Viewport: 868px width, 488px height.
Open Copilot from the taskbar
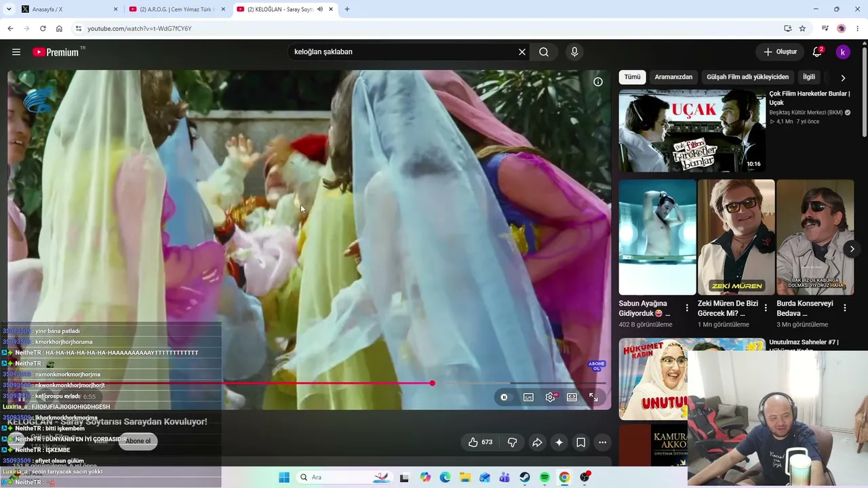click(425, 477)
